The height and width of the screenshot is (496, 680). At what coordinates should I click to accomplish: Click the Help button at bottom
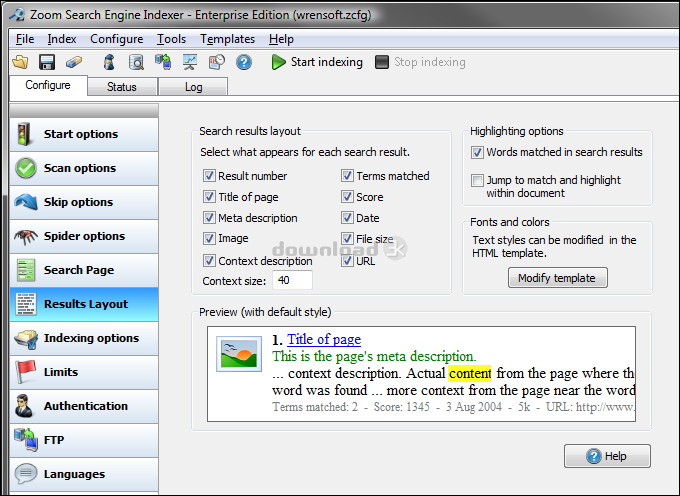coord(607,456)
